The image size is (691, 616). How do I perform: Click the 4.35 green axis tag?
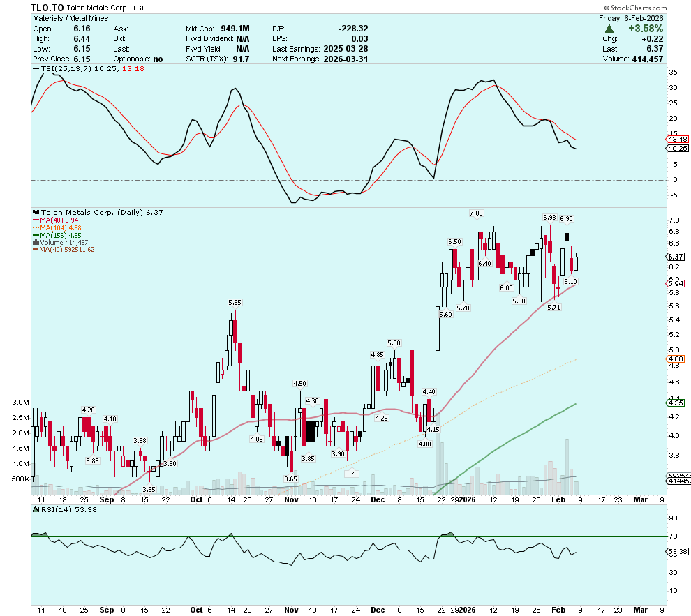click(x=676, y=403)
